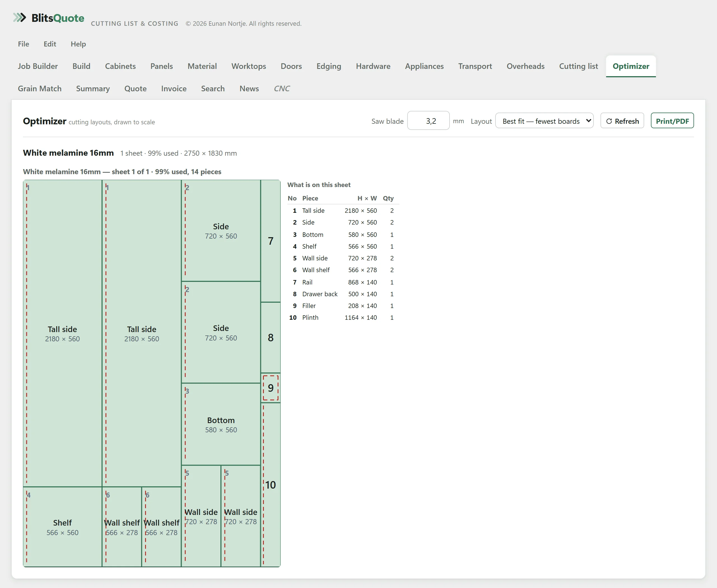Viewport: 717px width, 588px height.
Task: Click the 'Wall shelf' row in the table
Action: [343, 270]
